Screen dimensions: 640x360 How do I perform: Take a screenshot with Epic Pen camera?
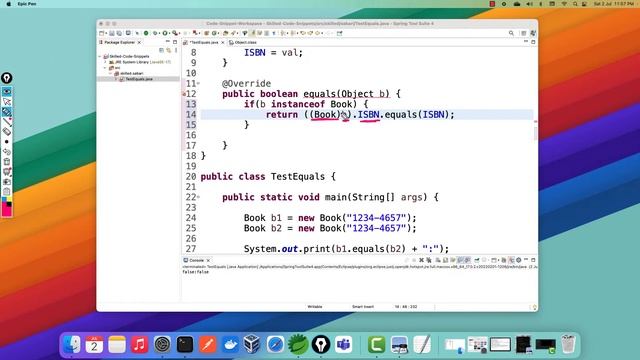7,182
